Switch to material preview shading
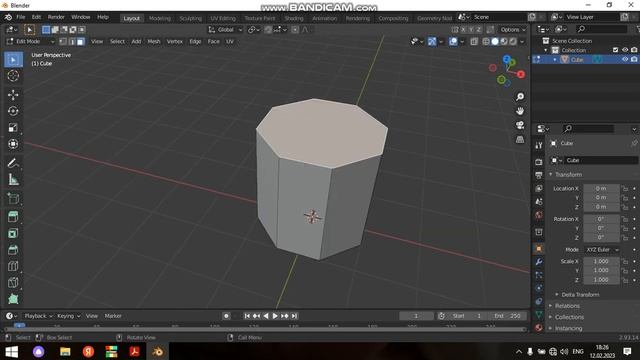Image resolution: width=640 pixels, height=360 pixels. pyautogui.click(x=504, y=42)
